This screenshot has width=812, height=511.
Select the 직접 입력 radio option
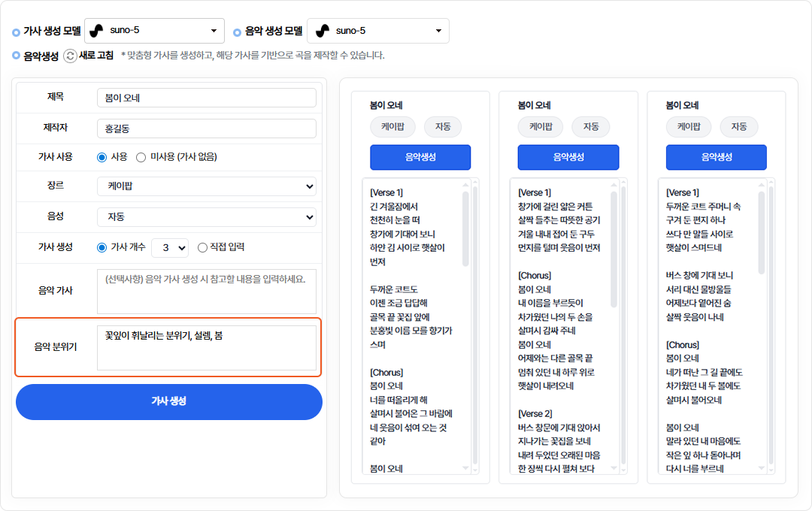202,247
